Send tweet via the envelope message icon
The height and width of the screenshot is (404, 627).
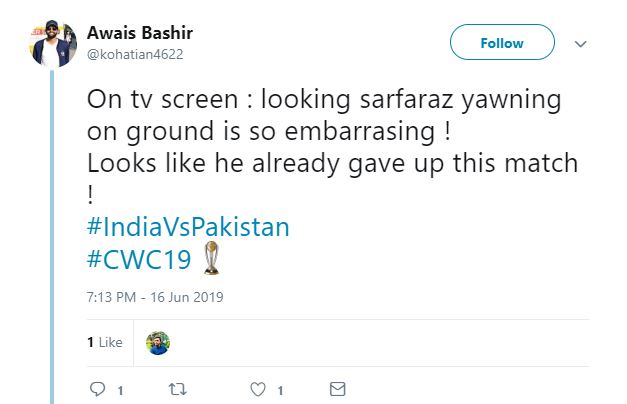338,389
